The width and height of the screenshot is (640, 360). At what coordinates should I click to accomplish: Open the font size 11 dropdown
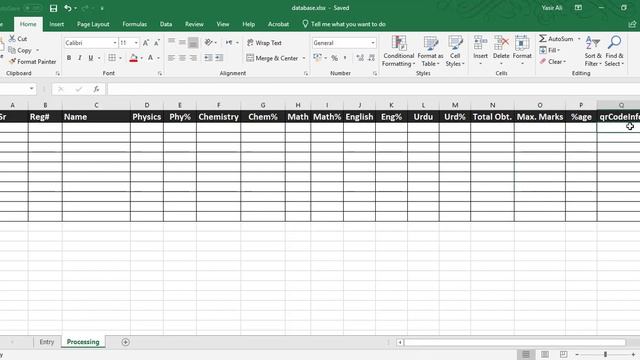136,43
